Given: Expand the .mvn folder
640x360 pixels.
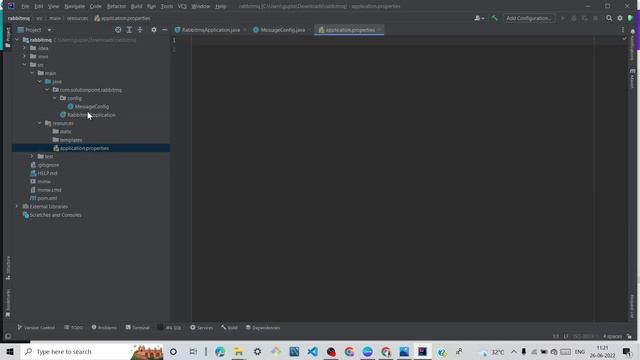Looking at the screenshot, I should point(24,56).
